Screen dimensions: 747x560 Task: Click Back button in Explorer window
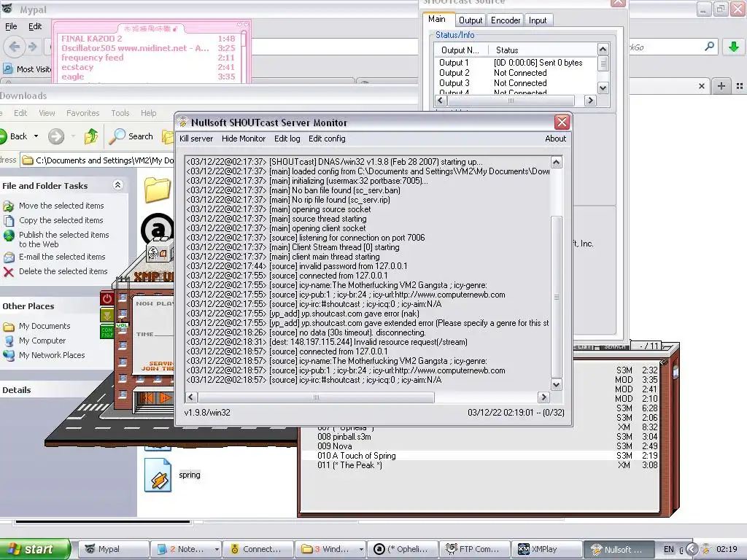tap(15, 136)
